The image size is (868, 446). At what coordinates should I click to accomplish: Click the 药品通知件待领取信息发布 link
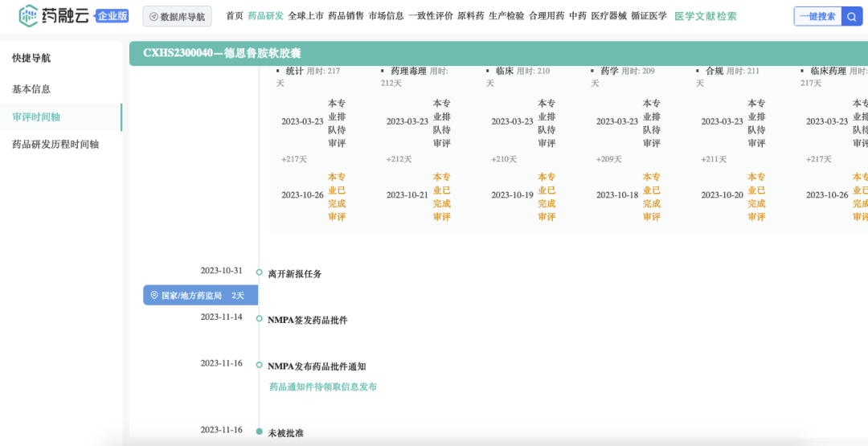pyautogui.click(x=322, y=387)
